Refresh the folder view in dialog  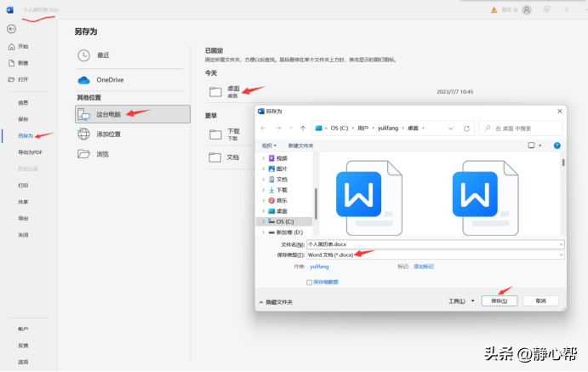pyautogui.click(x=467, y=129)
